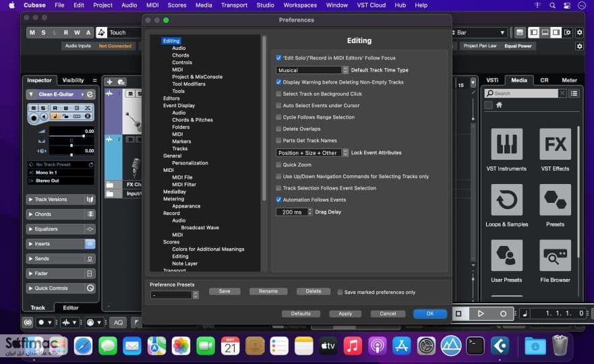
Task: Click the Apply button
Action: point(345,313)
